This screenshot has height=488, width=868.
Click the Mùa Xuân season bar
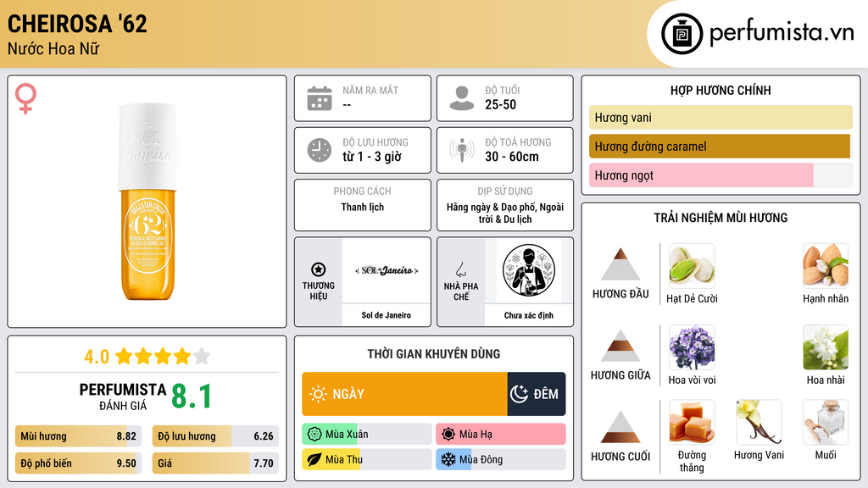click(x=367, y=435)
